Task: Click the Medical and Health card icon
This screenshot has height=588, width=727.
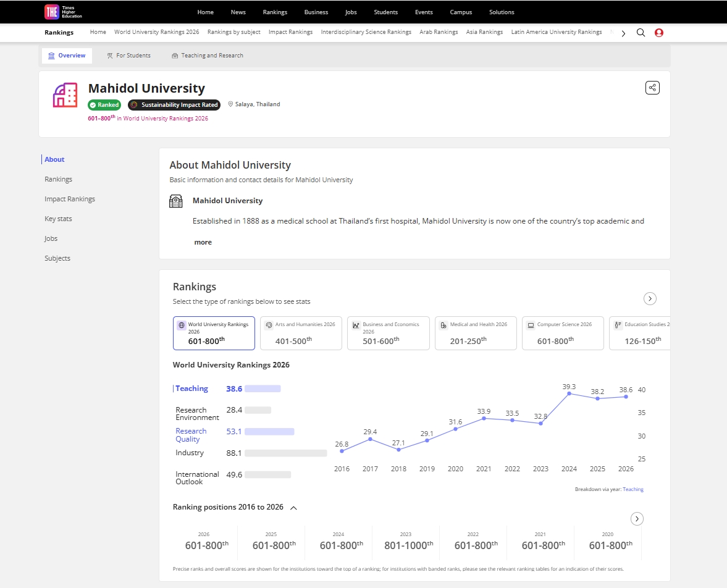Action: click(x=443, y=325)
